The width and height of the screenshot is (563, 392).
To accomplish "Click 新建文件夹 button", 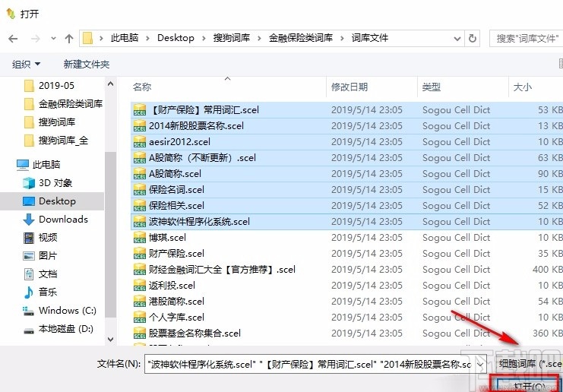I will point(87,65).
